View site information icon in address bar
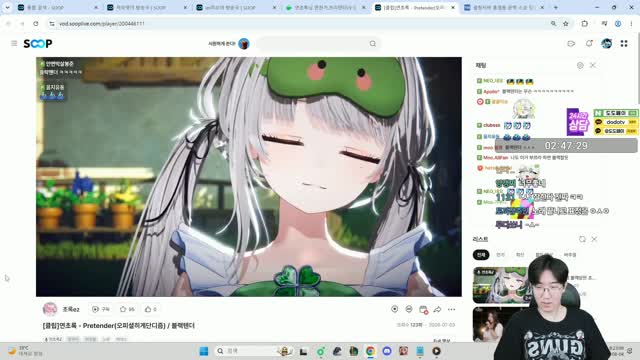 52,24
